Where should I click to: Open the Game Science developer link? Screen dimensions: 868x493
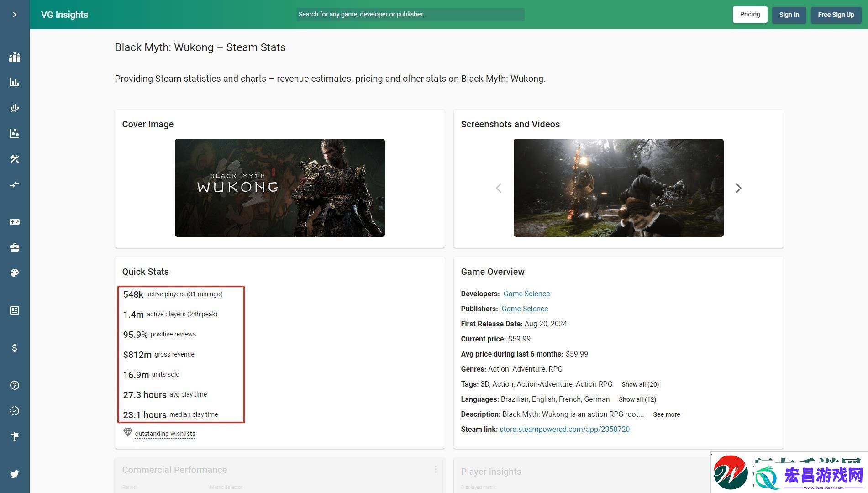coord(526,294)
